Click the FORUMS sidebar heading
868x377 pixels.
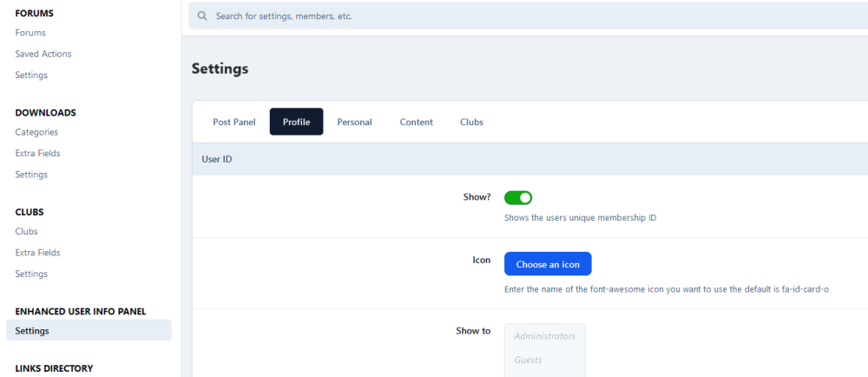(35, 13)
